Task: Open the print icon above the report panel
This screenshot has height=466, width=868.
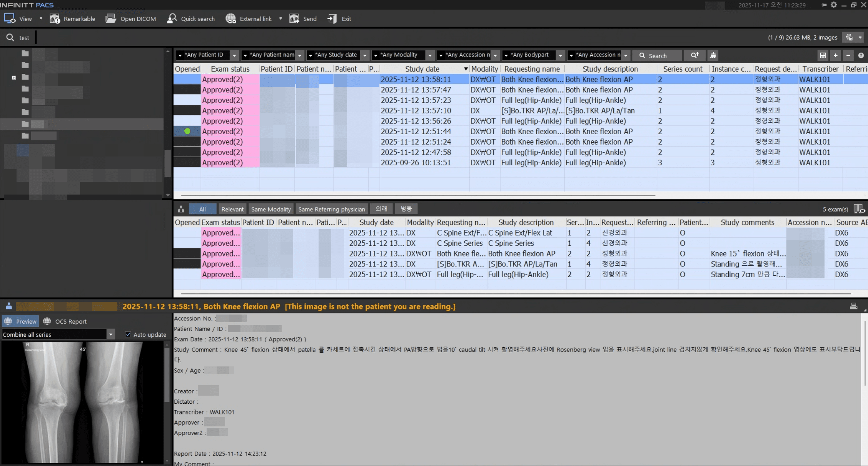Action: point(853,306)
